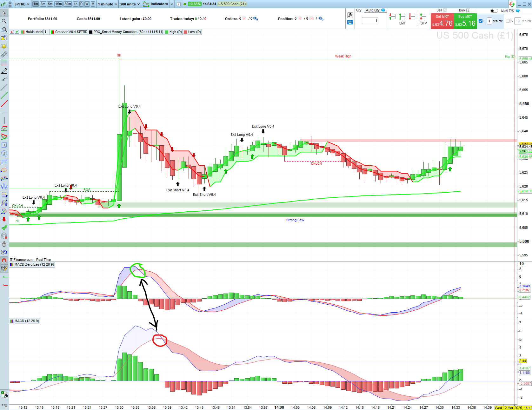This screenshot has height=410, width=532.
Task: Select the green diagonal line tool
Action: (4, 96)
